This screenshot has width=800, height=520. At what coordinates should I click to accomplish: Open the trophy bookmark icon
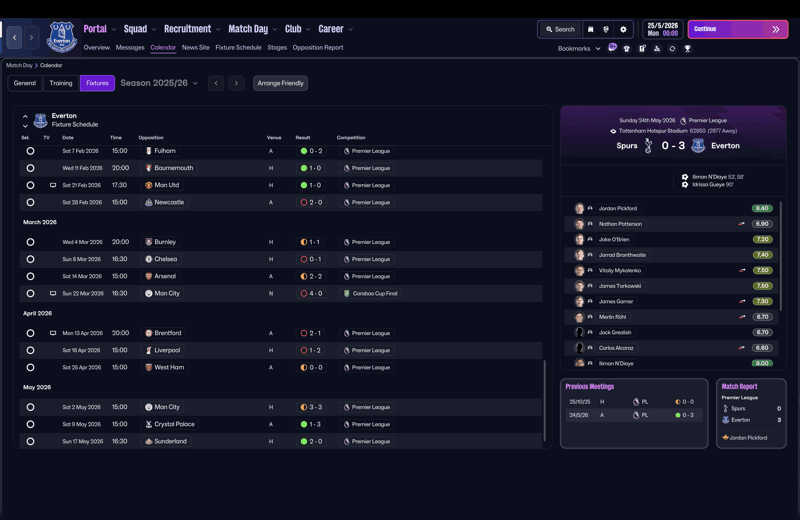pyautogui.click(x=687, y=48)
